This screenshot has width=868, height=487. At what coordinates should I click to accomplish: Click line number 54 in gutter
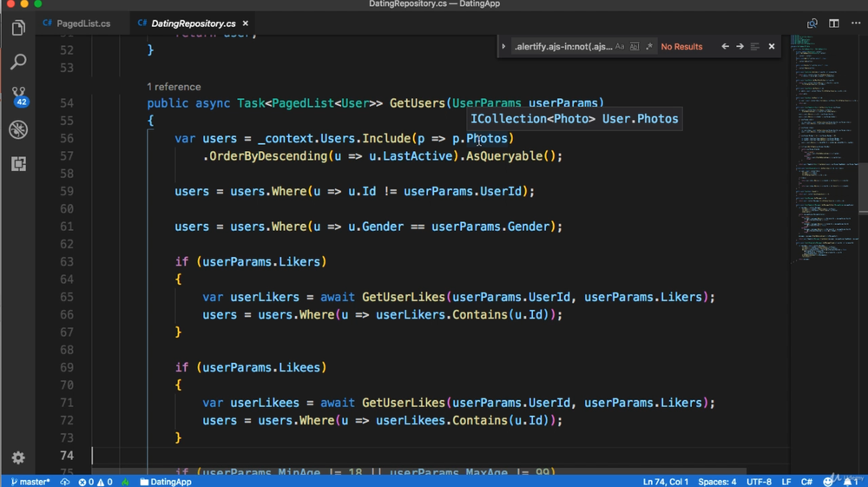67,103
